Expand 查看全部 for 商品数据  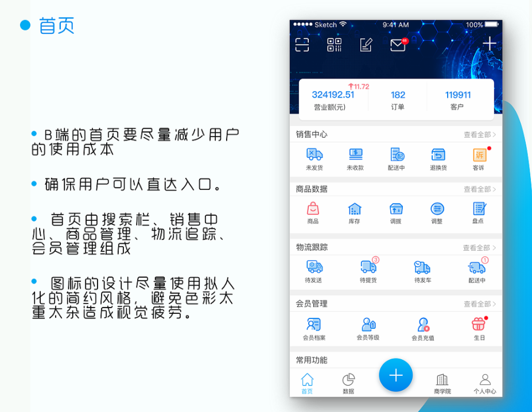point(480,189)
